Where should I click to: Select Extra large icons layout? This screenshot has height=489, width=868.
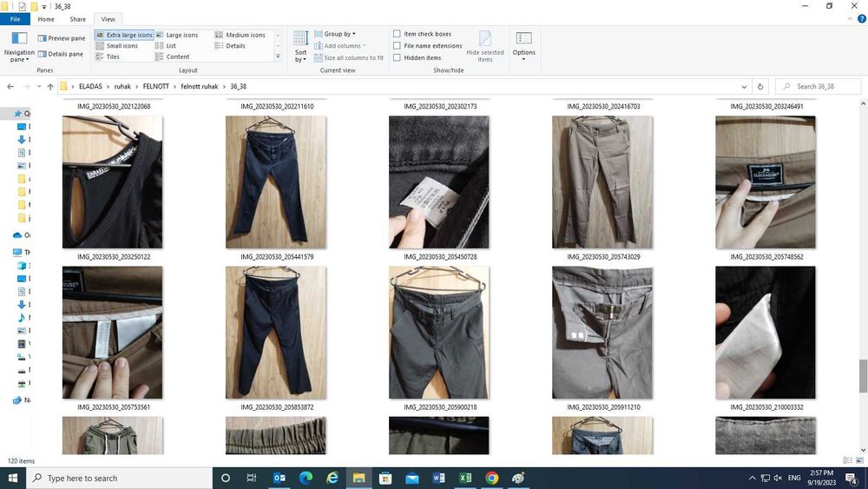123,35
